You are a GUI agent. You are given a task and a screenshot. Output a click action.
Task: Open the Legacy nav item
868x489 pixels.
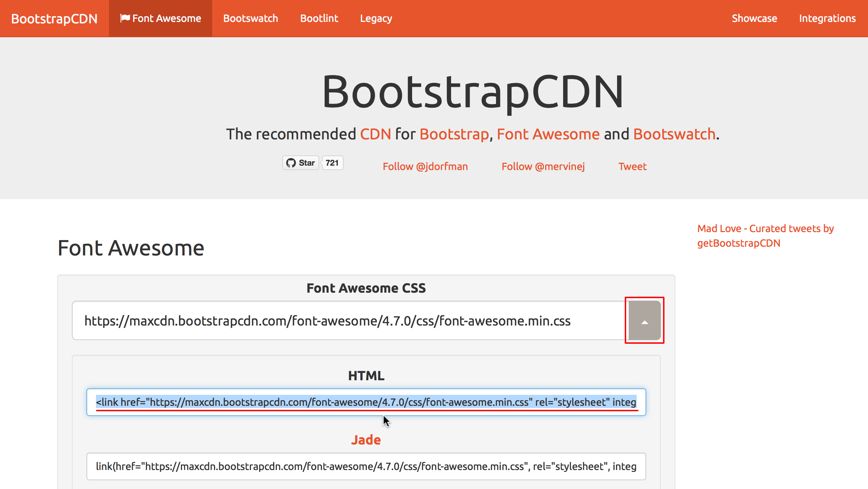tap(376, 18)
